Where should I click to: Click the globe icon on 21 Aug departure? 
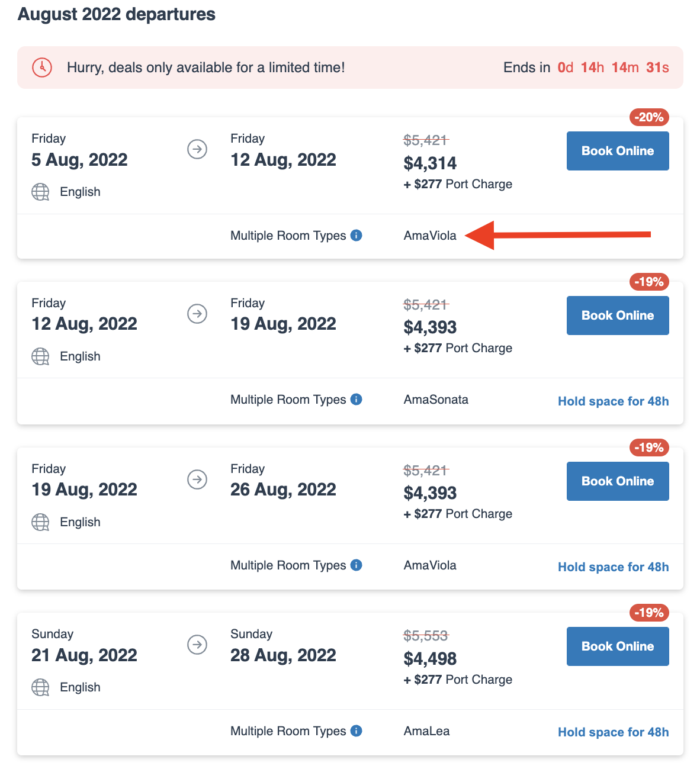pyautogui.click(x=40, y=687)
